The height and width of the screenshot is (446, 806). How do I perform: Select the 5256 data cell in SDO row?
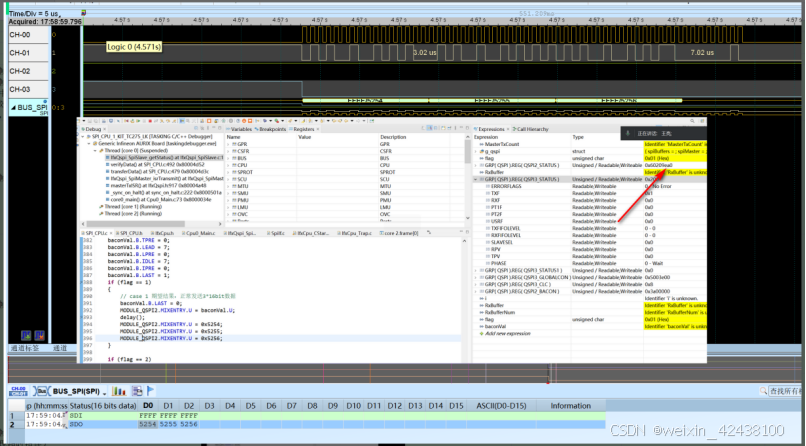189,424
